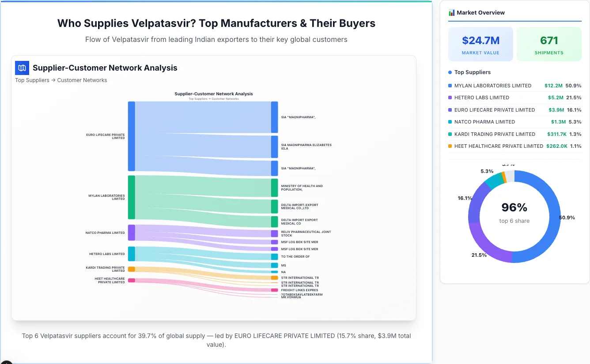This screenshot has height=364, width=590.
Task: Toggle the EURO LIFECARE series via its legend marker
Action: (449, 110)
